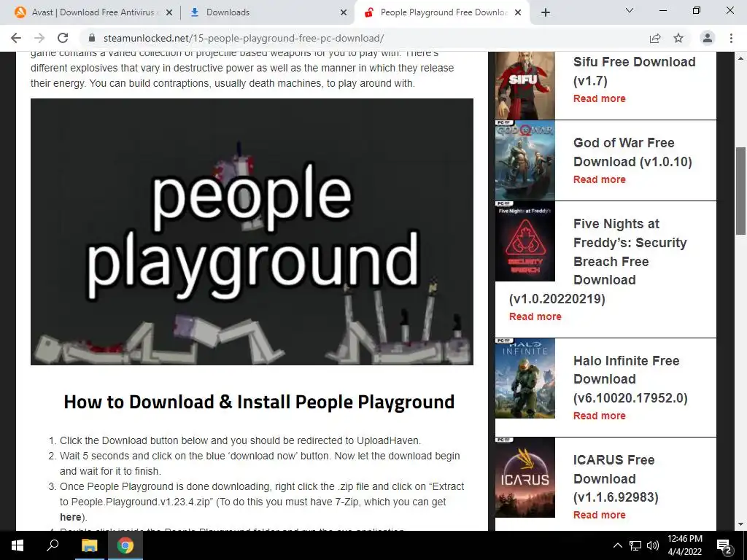Close the Downloads tab

[x=344, y=12]
